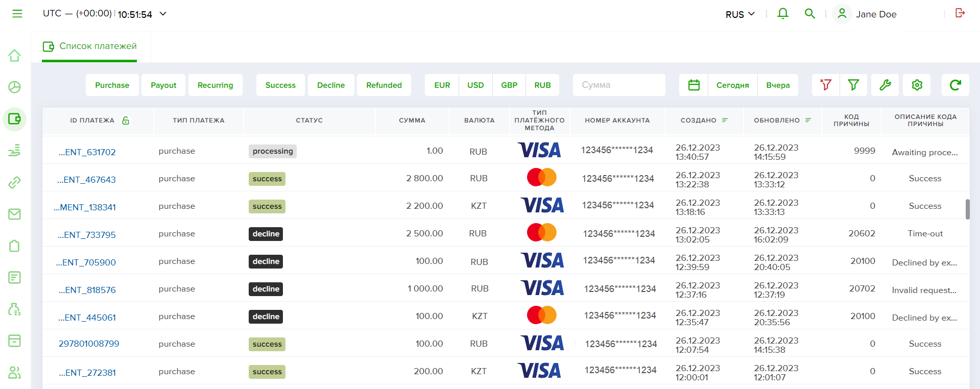Toggle the Decline status filter
Image resolution: width=980 pixels, height=389 pixels.
click(331, 85)
